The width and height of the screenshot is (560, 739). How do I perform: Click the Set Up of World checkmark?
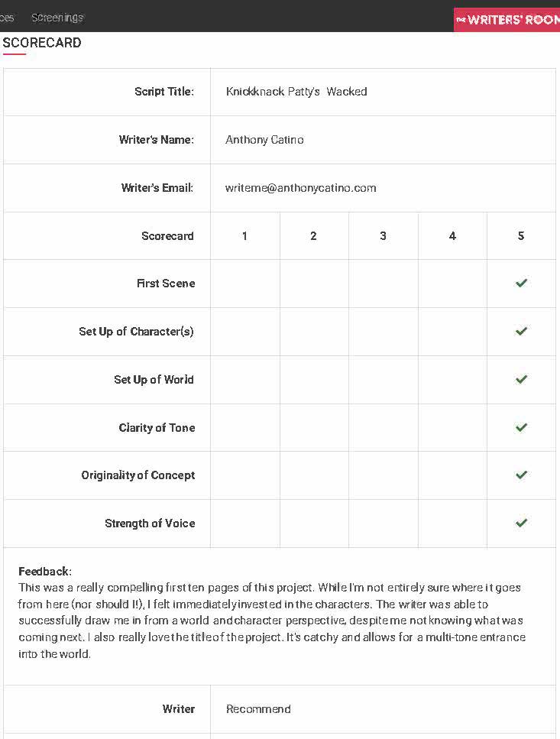coord(521,380)
